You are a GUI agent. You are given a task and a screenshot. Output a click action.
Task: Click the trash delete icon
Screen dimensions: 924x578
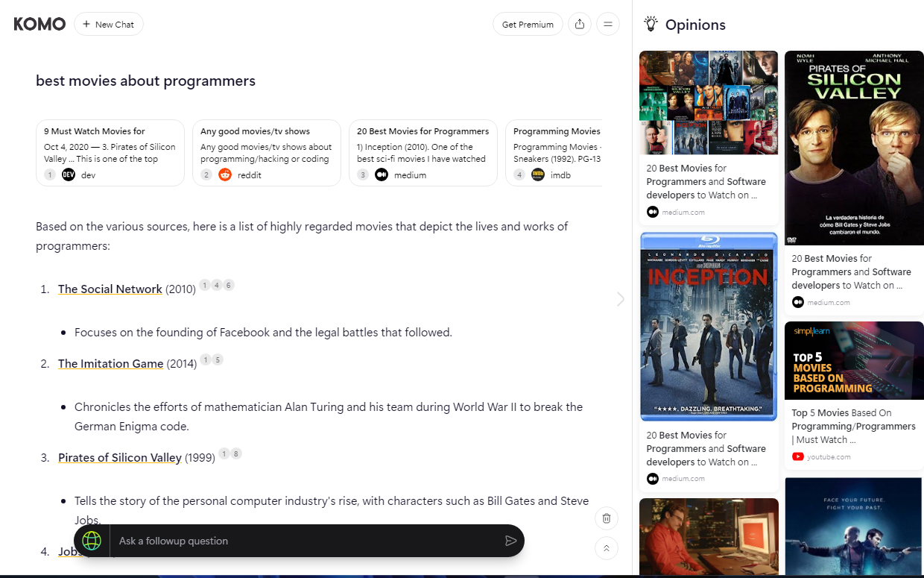(607, 518)
